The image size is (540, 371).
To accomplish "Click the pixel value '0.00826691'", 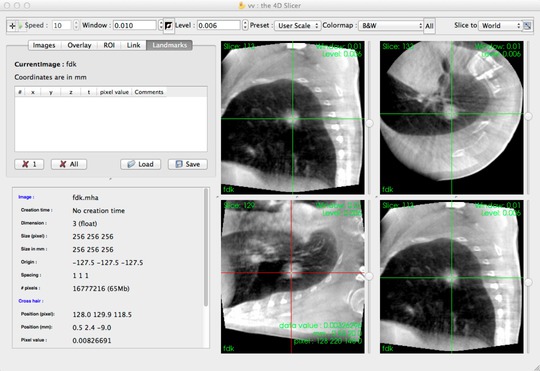I will pyautogui.click(x=92, y=341).
